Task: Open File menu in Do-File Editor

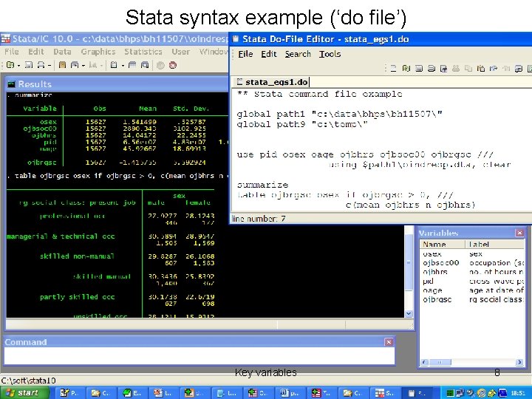Action: (245, 54)
